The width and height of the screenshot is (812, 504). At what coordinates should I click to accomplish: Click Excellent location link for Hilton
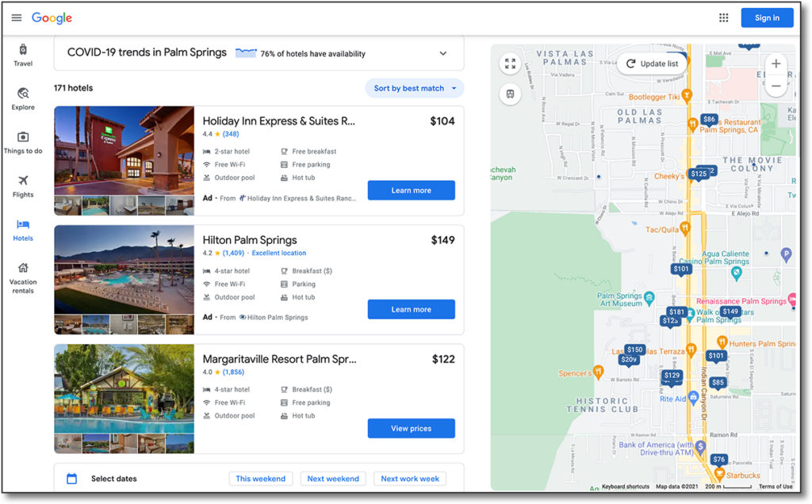pos(278,253)
